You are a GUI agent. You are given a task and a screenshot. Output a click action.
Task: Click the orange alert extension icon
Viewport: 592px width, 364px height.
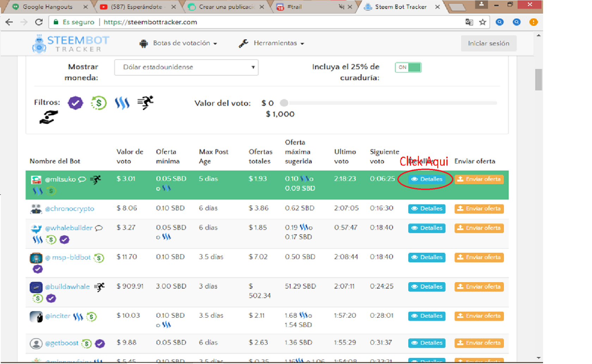tap(534, 22)
